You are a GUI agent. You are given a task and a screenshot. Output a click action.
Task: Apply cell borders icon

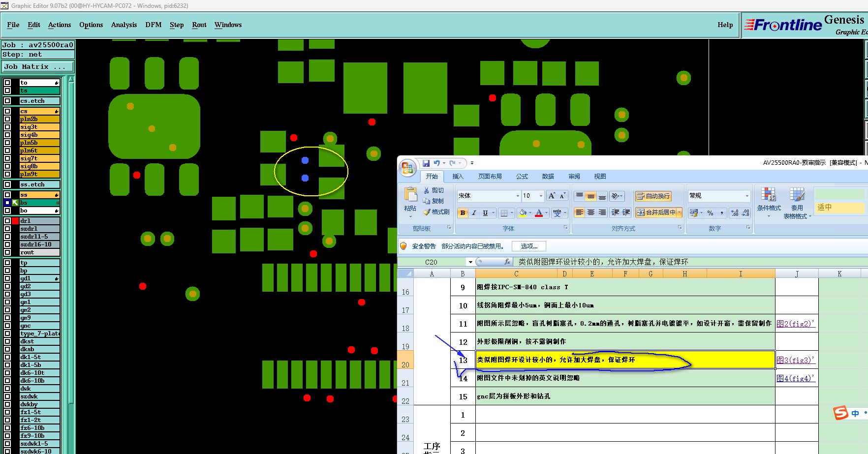click(x=503, y=213)
